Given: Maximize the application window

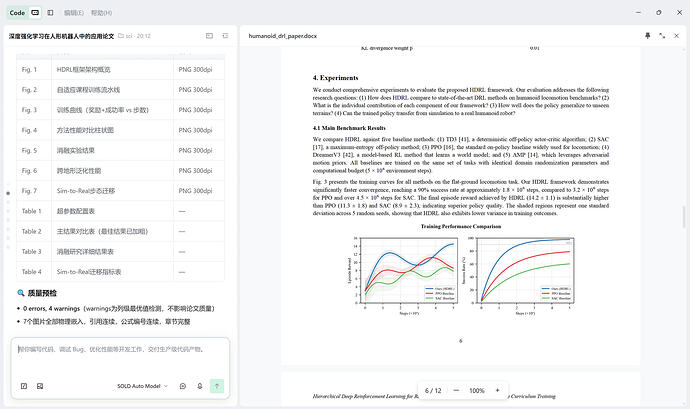Looking at the screenshot, I should tap(659, 13).
